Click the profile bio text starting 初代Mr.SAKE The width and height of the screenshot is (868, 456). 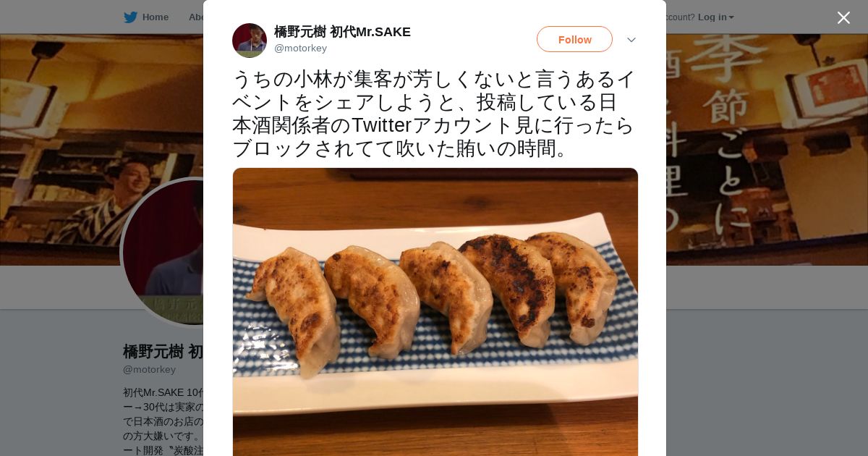click(163, 421)
